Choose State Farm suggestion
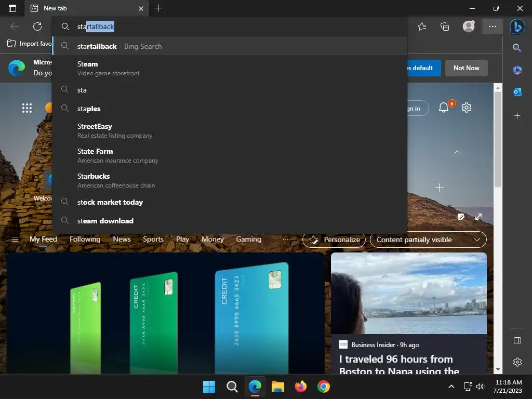 230,155
